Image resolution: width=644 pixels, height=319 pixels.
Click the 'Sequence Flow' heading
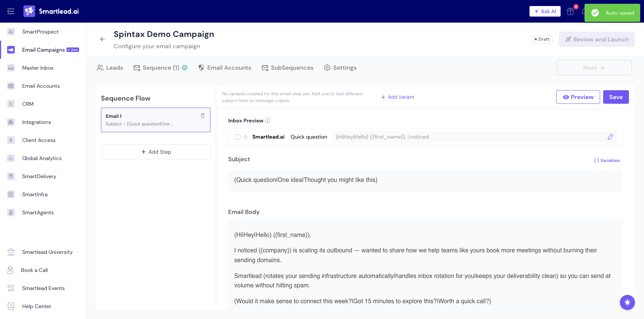click(x=125, y=98)
